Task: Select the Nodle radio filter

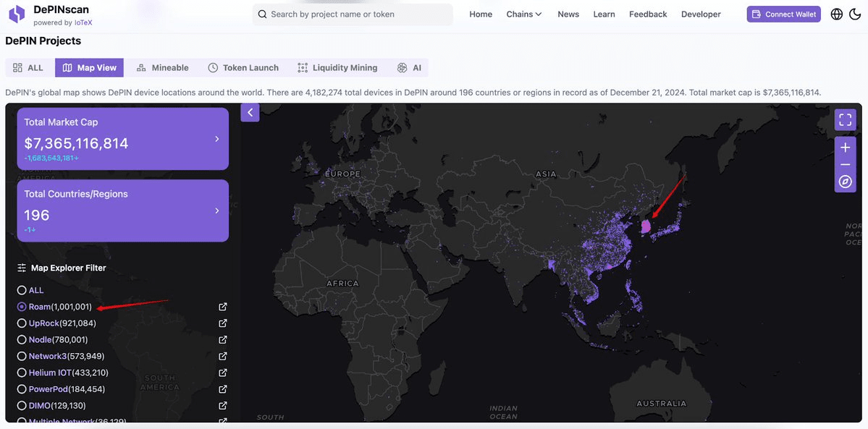Action: coord(22,340)
